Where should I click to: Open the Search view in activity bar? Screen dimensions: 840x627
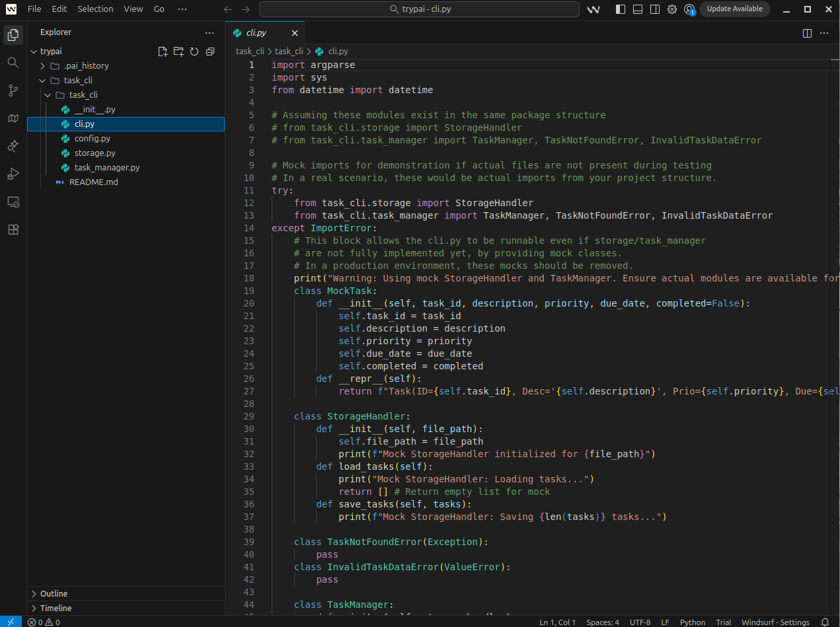tap(13, 63)
